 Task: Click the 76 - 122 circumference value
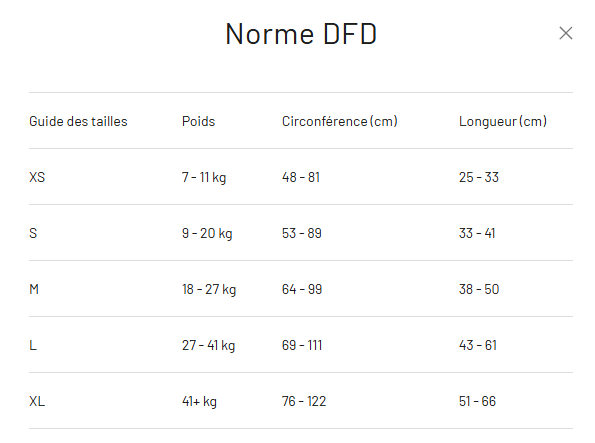click(304, 401)
